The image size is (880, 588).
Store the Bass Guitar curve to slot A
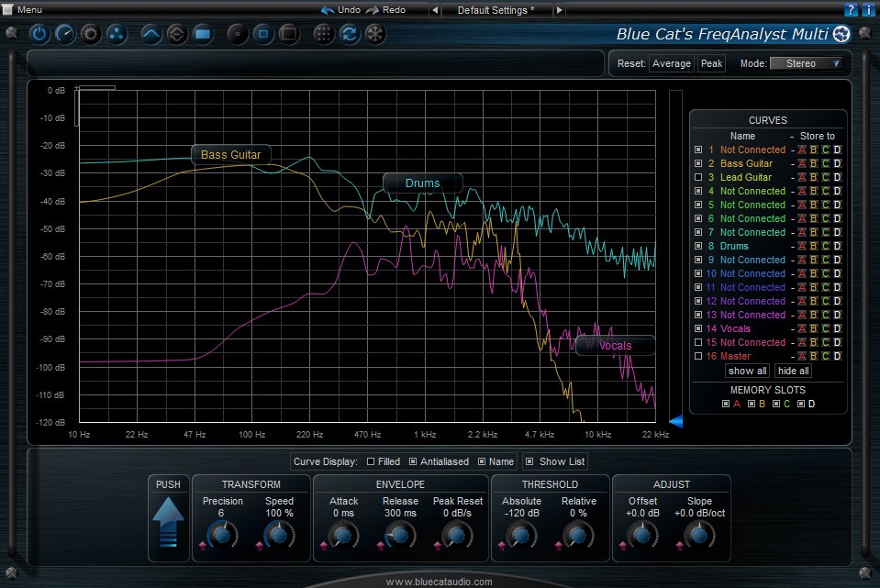click(x=803, y=163)
